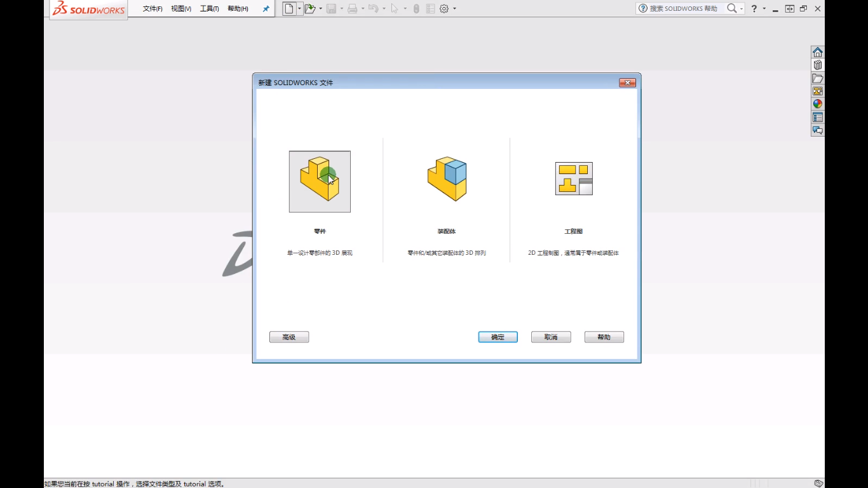The height and width of the screenshot is (488, 868).
Task: Expand the Print dropdown arrow
Action: click(x=362, y=9)
